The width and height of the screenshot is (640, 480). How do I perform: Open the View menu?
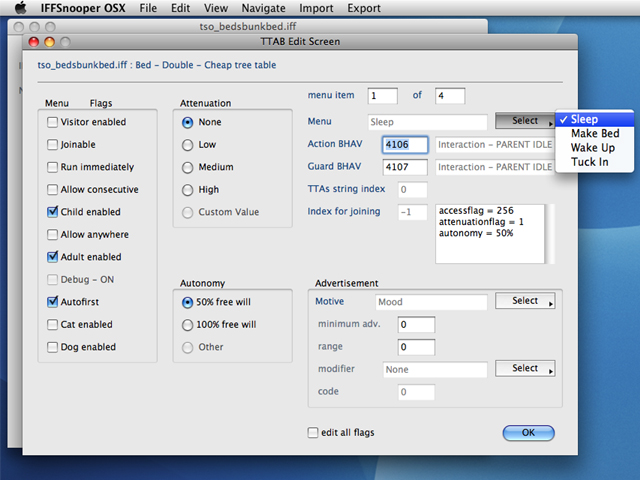tap(216, 8)
